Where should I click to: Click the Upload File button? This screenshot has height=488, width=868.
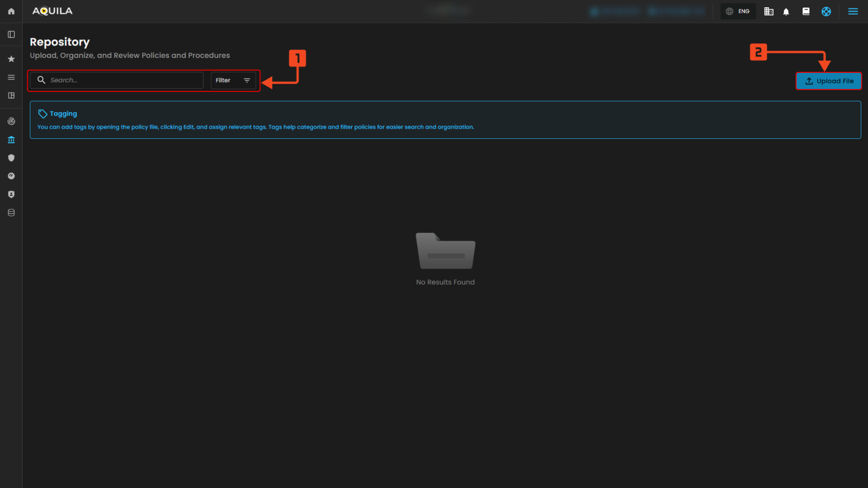[x=829, y=81]
